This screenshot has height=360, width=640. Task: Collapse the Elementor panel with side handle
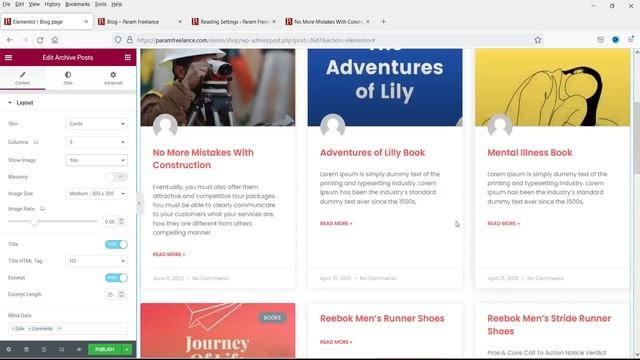tap(139, 203)
